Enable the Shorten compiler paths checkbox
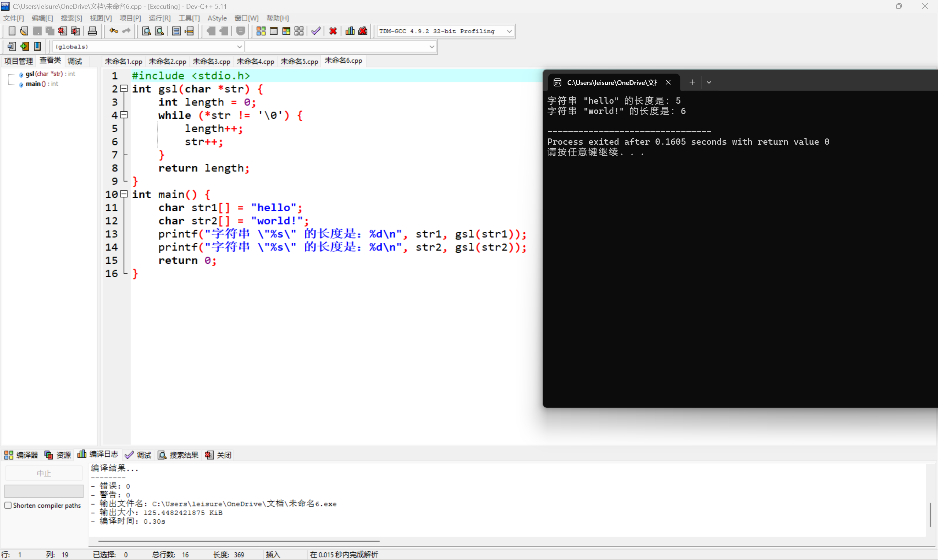This screenshot has width=938, height=560. point(8,505)
